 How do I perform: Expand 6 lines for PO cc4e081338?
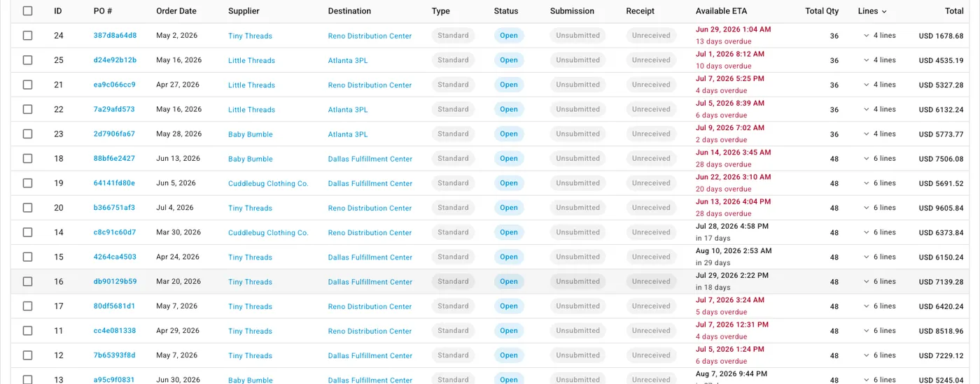879,331
